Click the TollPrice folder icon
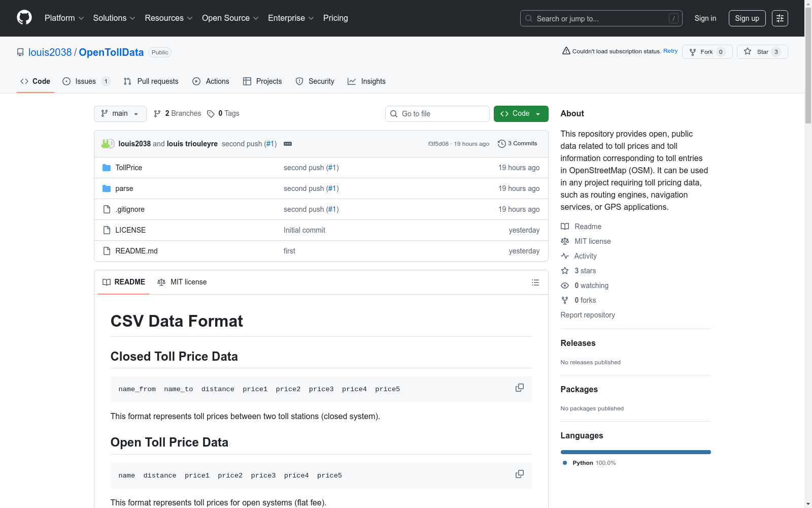This screenshot has height=508, width=812. click(x=107, y=168)
